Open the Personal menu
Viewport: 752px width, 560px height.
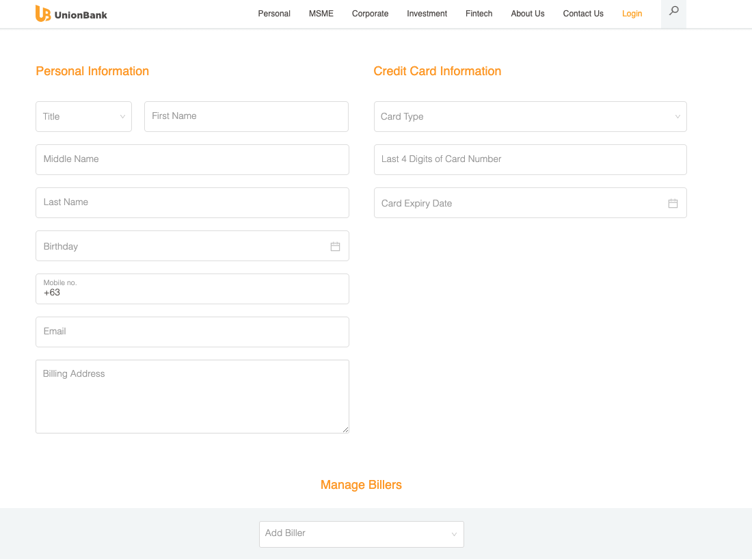(x=274, y=14)
